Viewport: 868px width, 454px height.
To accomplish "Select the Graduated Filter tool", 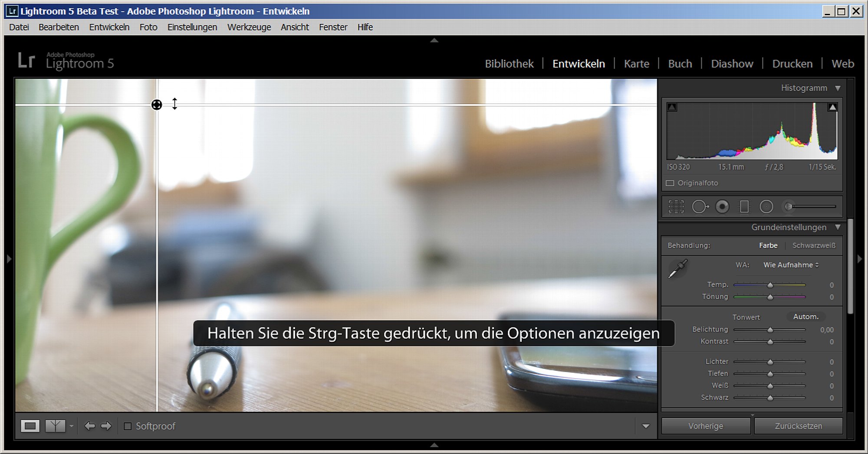I will tap(744, 207).
